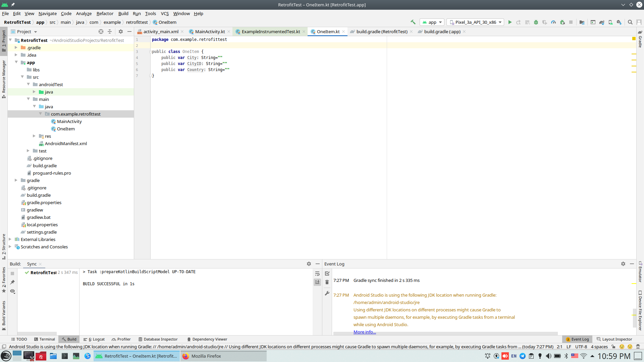The width and height of the screenshot is (644, 362).
Task: Switch to the MainActivity.kt editor tab
Action: tap(210, 32)
